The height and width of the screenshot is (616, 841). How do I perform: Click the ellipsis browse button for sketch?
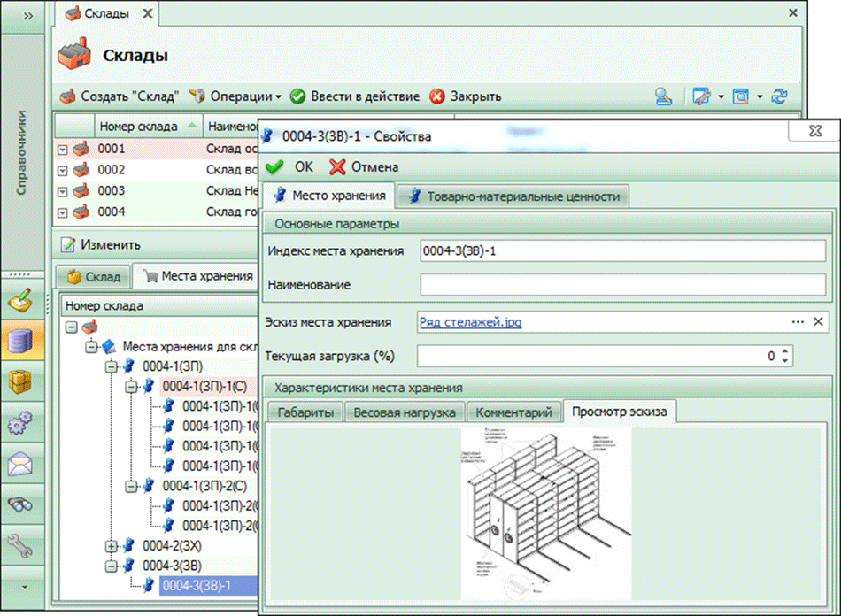(798, 321)
